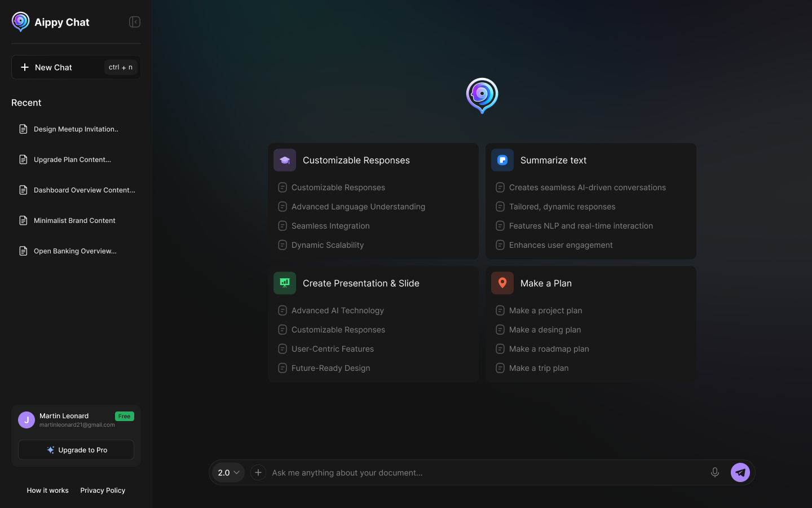Open the Privacy Policy link
This screenshot has height=508, width=812.
tap(103, 491)
